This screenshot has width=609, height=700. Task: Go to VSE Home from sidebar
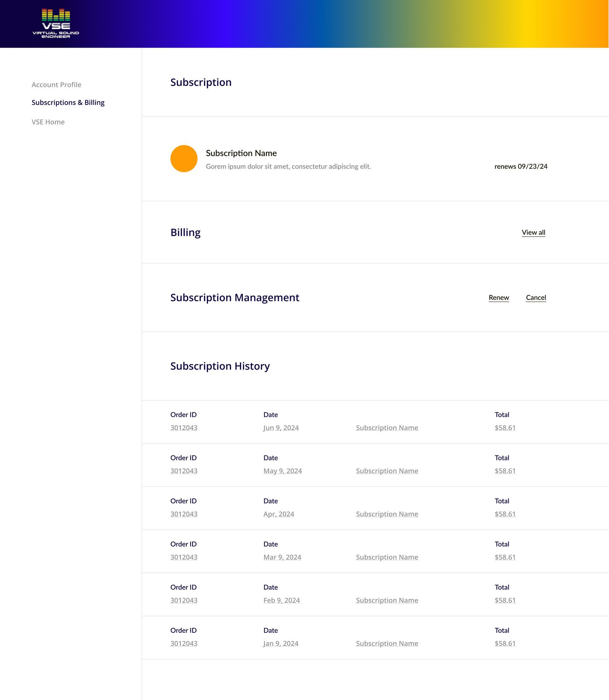click(48, 122)
